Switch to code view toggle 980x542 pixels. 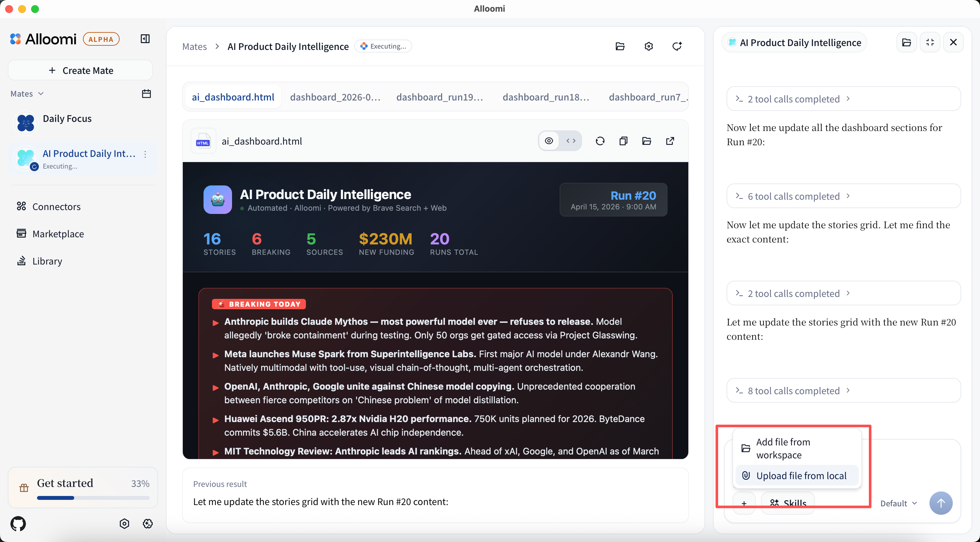point(571,141)
